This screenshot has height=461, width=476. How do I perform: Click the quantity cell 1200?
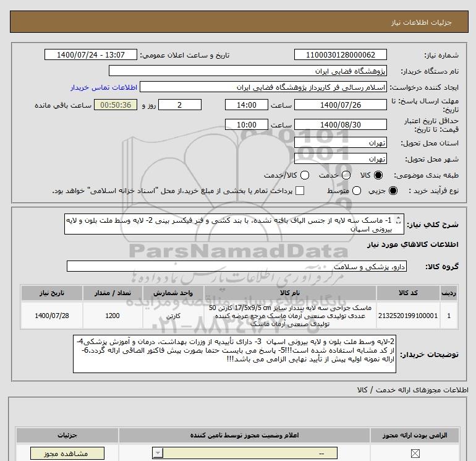point(113,316)
